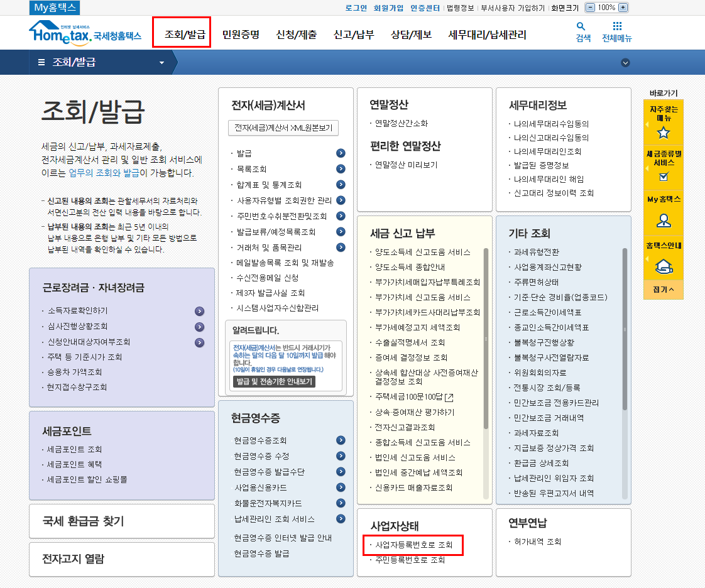Click external link icon by 주택세금100문100답

pos(449,398)
